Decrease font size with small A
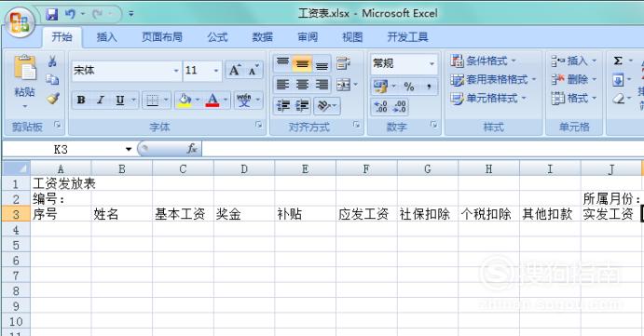 coord(253,71)
